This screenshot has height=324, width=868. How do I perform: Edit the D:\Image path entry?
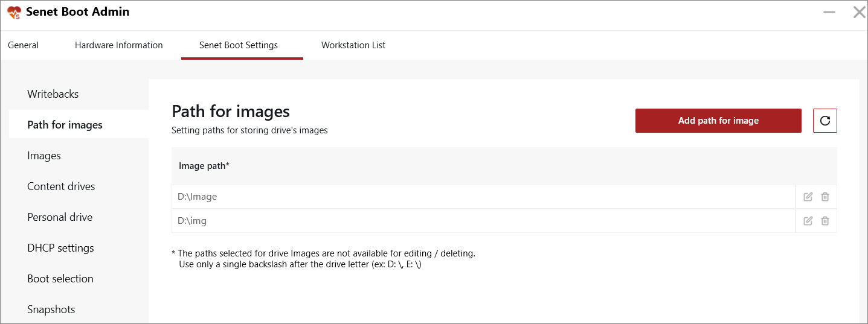[808, 197]
